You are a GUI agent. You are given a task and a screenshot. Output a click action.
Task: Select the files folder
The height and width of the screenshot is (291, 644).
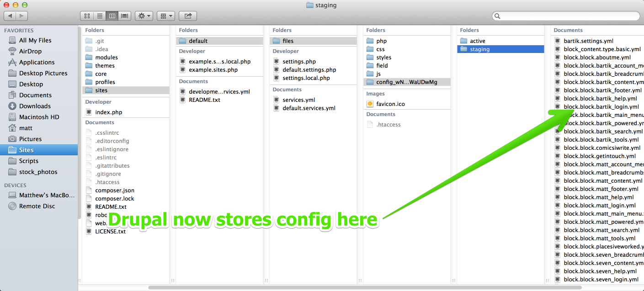[x=313, y=41]
